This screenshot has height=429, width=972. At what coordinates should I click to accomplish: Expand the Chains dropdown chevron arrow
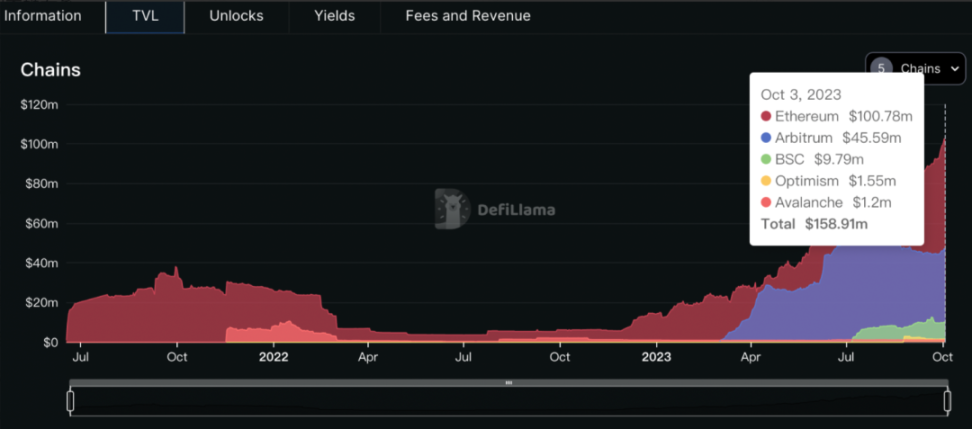(954, 68)
